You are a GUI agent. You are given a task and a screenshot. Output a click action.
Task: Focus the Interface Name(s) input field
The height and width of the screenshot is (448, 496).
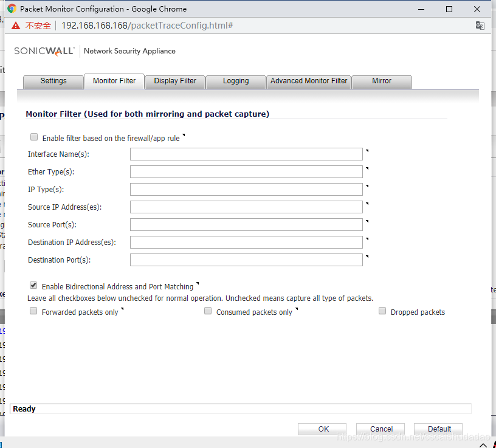[x=246, y=154]
